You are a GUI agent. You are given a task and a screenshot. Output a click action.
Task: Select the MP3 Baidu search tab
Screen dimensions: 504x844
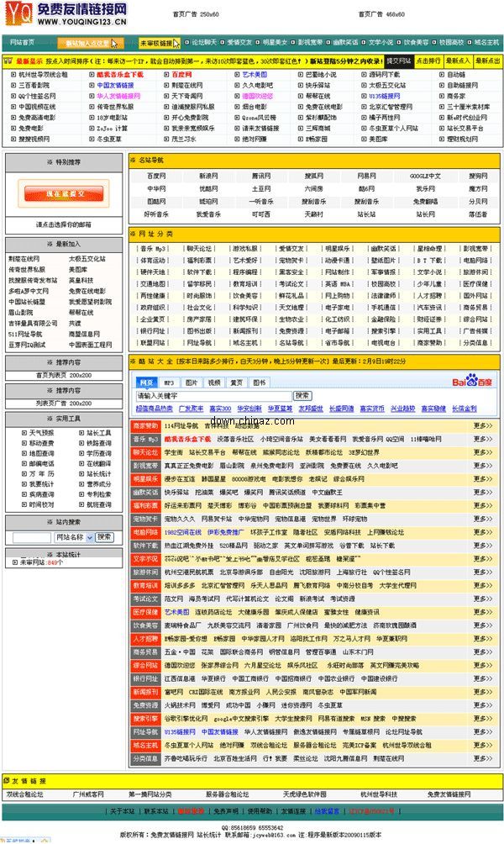click(169, 382)
